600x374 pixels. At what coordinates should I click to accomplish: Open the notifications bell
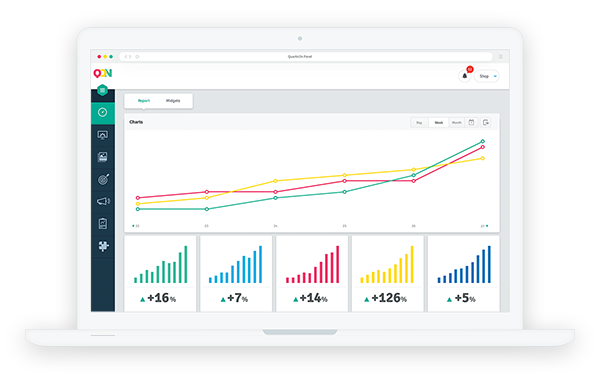tap(465, 76)
